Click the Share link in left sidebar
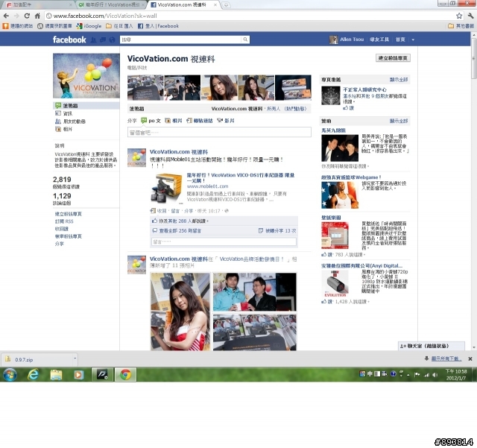The width and height of the screenshot is (477, 448). pyautogui.click(x=60, y=244)
